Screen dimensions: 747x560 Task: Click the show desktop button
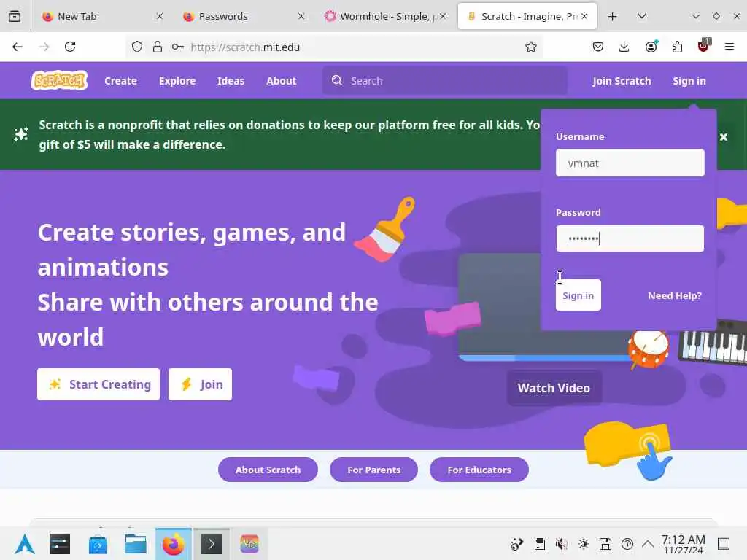coord(724,544)
